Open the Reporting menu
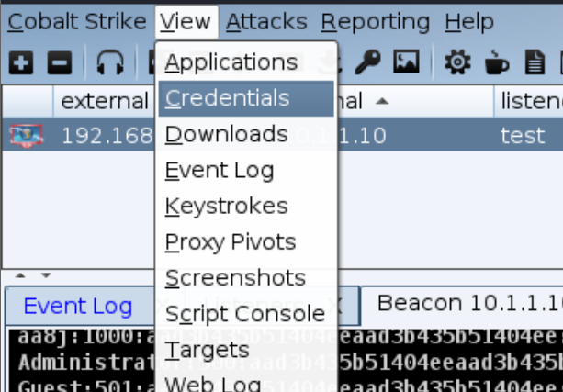The image size is (563, 392). 376,22
